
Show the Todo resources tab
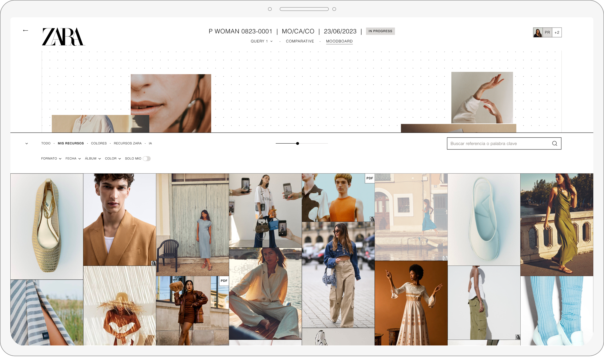pos(46,143)
